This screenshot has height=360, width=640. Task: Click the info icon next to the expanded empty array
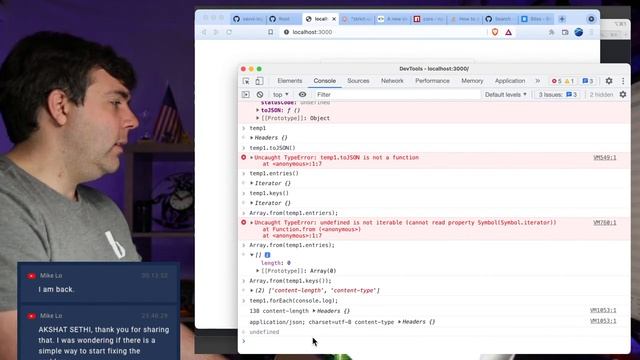coord(267,255)
